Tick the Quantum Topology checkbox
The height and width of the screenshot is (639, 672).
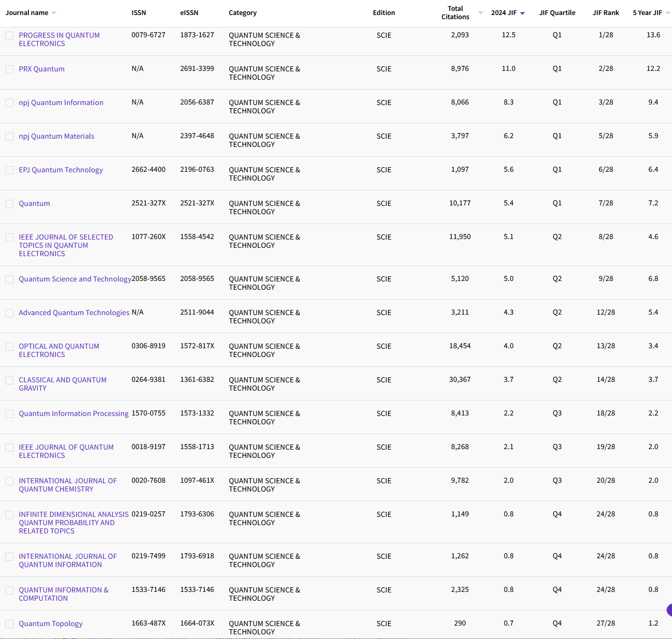tap(9, 624)
